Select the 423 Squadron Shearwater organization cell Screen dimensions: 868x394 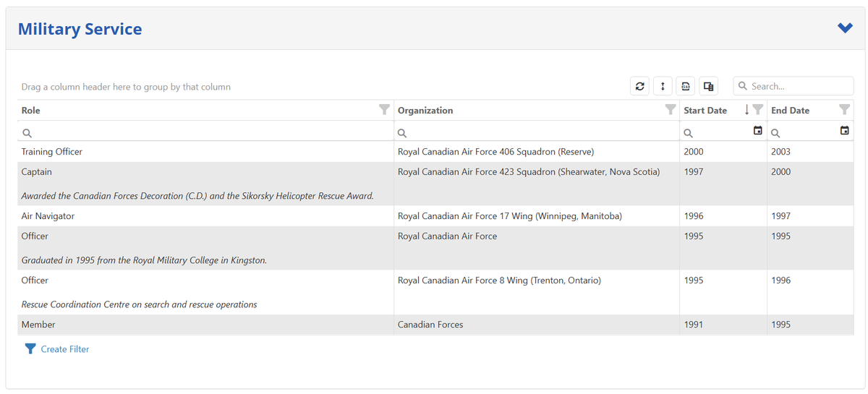coord(537,184)
